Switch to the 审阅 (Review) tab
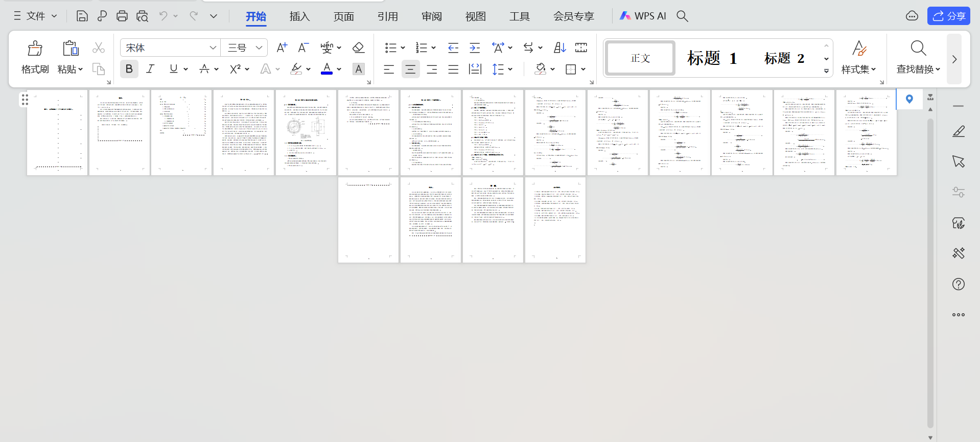The image size is (980, 442). click(x=432, y=16)
